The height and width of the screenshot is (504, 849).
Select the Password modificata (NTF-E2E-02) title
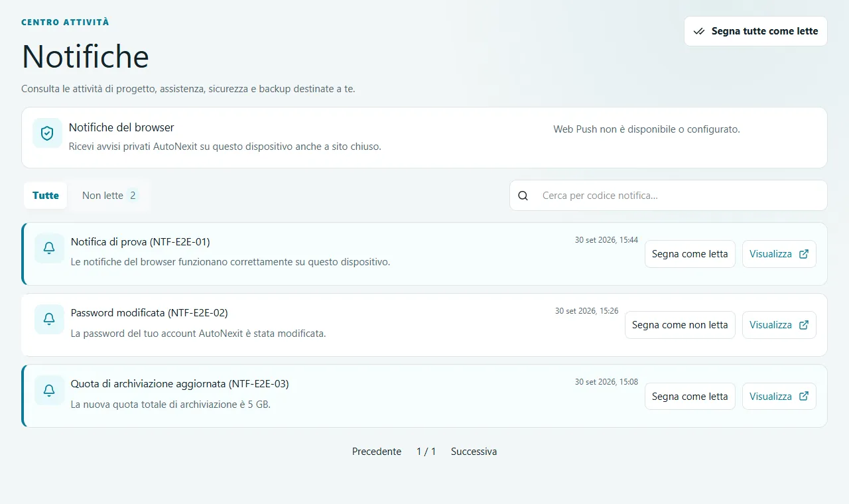[x=149, y=312]
